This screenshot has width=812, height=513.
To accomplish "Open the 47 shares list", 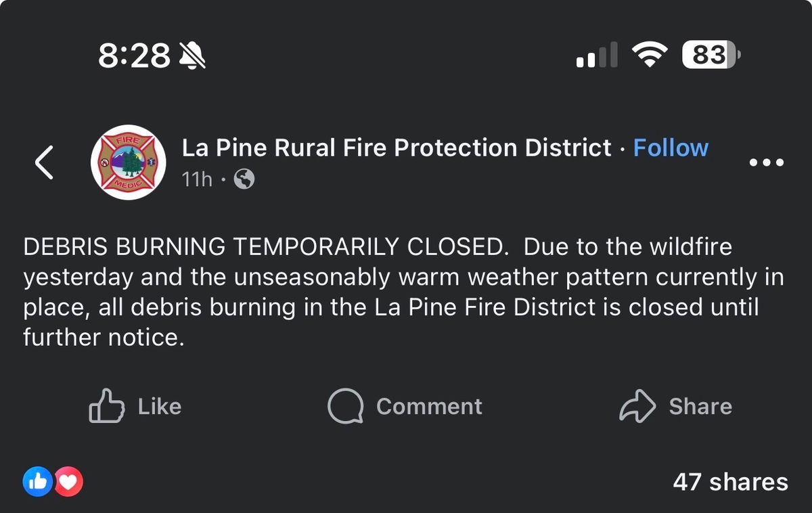I will [730, 482].
